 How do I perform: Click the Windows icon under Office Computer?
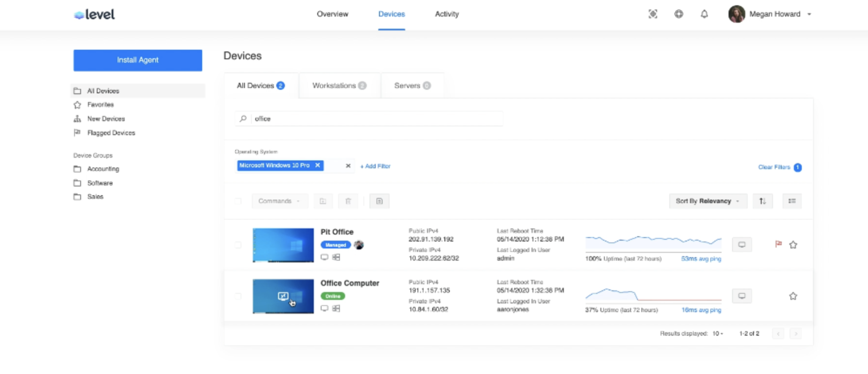point(336,308)
